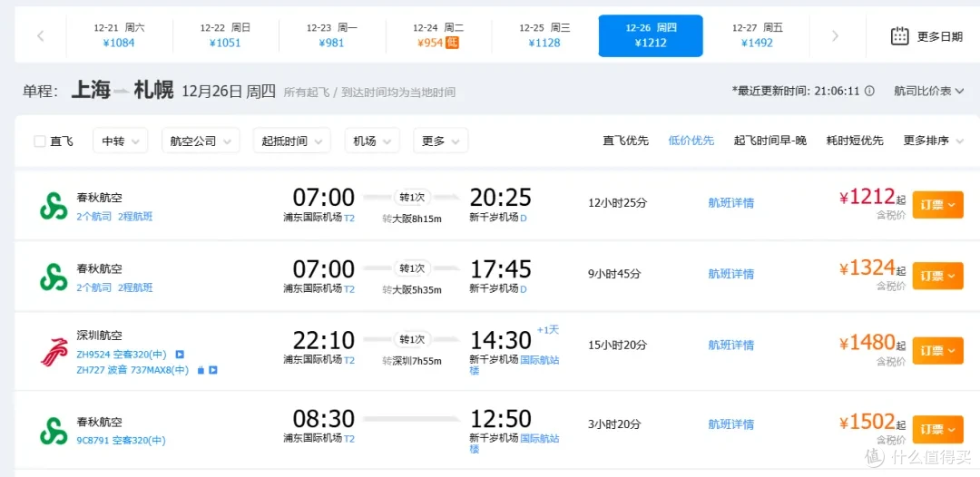
Task: Click 上海 origin city in route header
Action: (92, 91)
